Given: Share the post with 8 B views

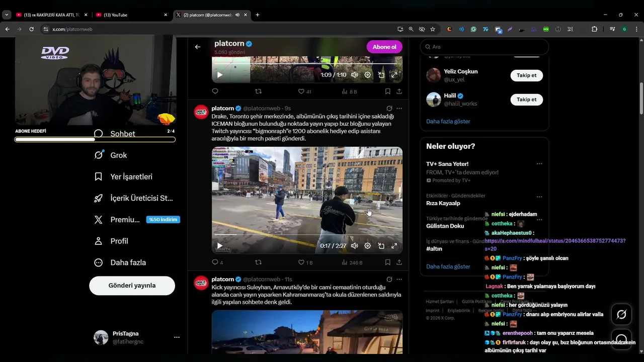Looking at the screenshot, I should click(x=399, y=92).
